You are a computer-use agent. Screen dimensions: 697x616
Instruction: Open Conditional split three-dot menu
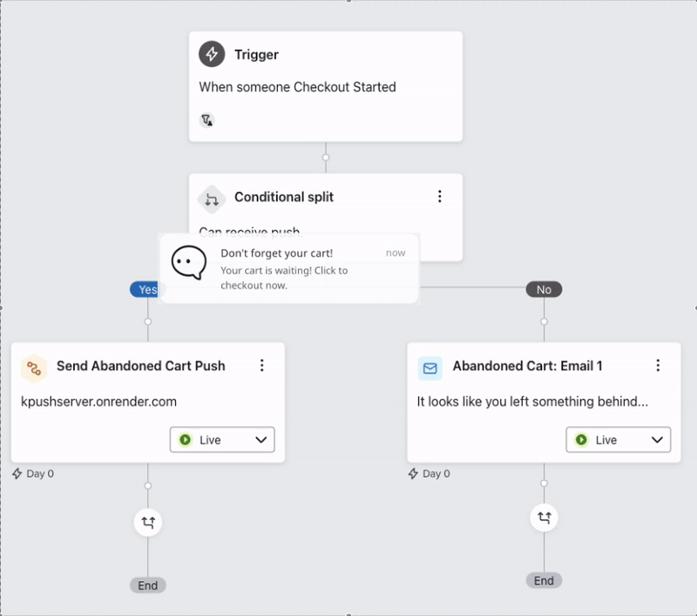440,197
